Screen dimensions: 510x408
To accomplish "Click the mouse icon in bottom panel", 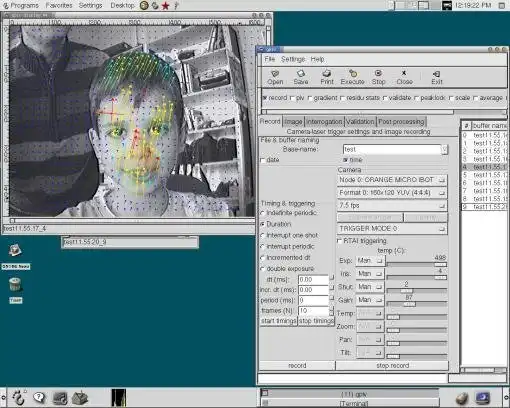I will pos(462,398).
